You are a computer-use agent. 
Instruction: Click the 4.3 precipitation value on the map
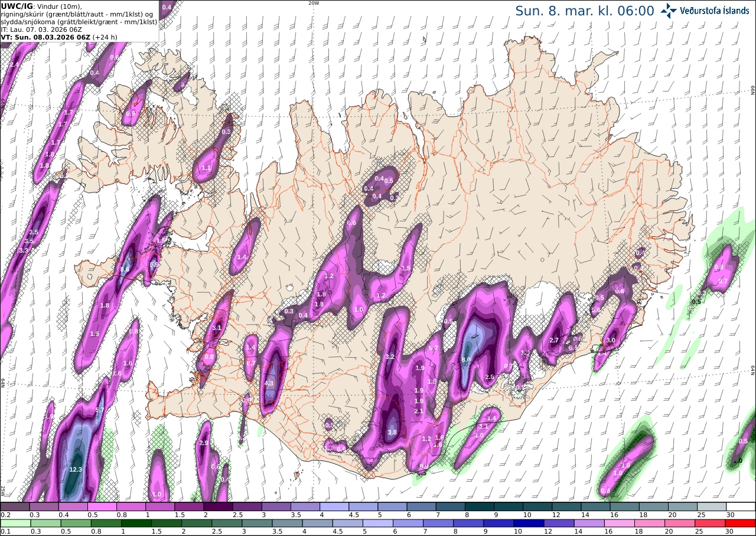(269, 383)
